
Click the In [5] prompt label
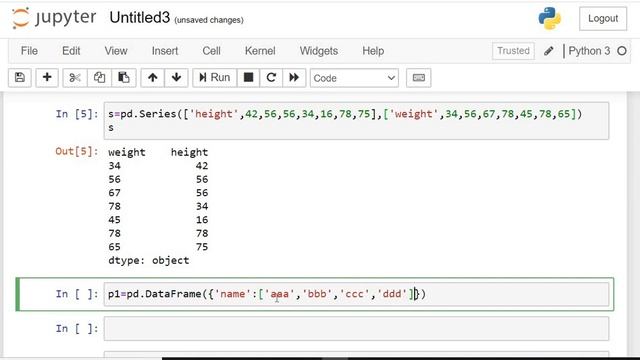(77, 114)
